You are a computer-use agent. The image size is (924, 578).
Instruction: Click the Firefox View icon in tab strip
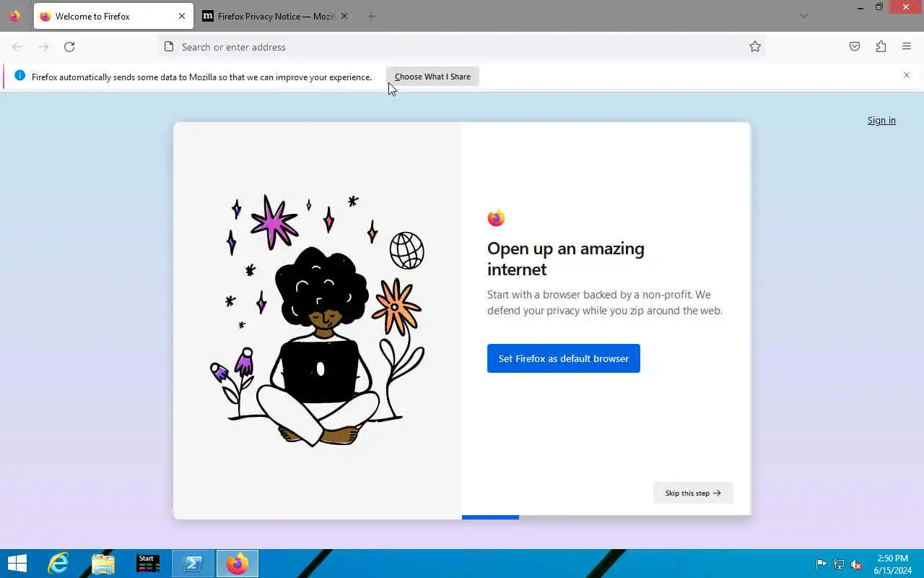click(14, 16)
